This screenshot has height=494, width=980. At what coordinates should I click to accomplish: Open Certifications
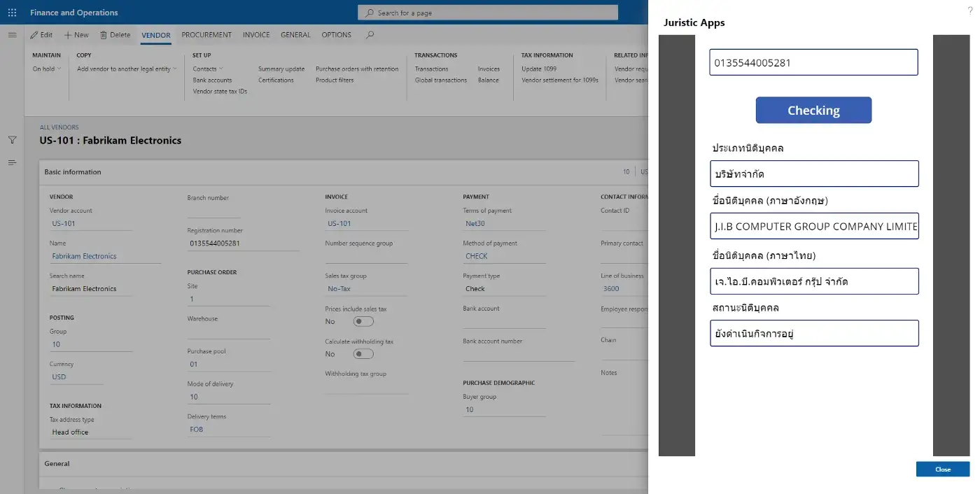276,80
